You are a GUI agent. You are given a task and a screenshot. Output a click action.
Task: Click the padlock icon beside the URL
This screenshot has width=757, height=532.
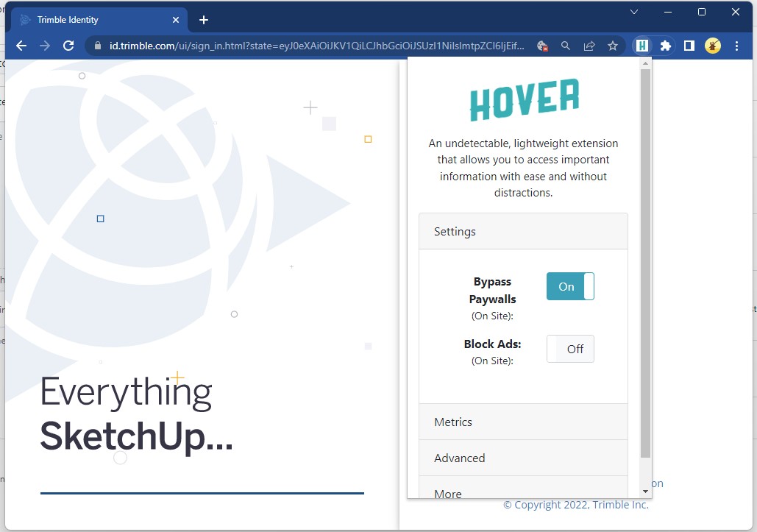click(x=96, y=45)
